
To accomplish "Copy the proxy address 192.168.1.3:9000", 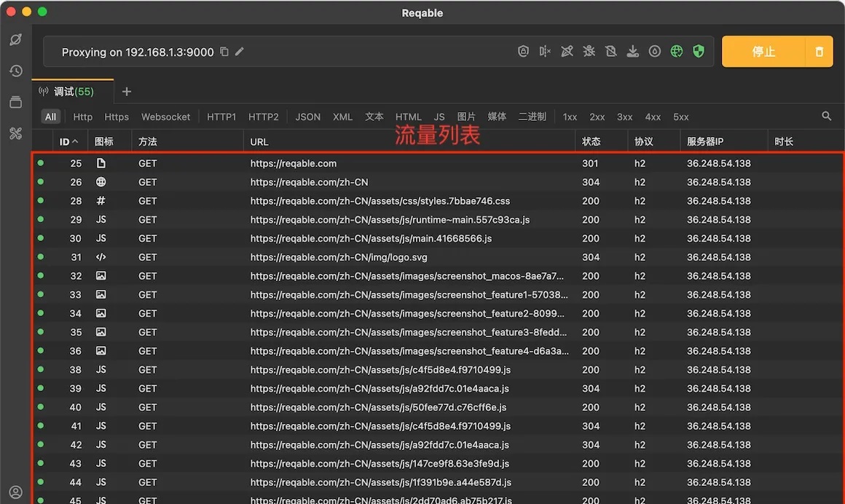I will click(x=224, y=52).
